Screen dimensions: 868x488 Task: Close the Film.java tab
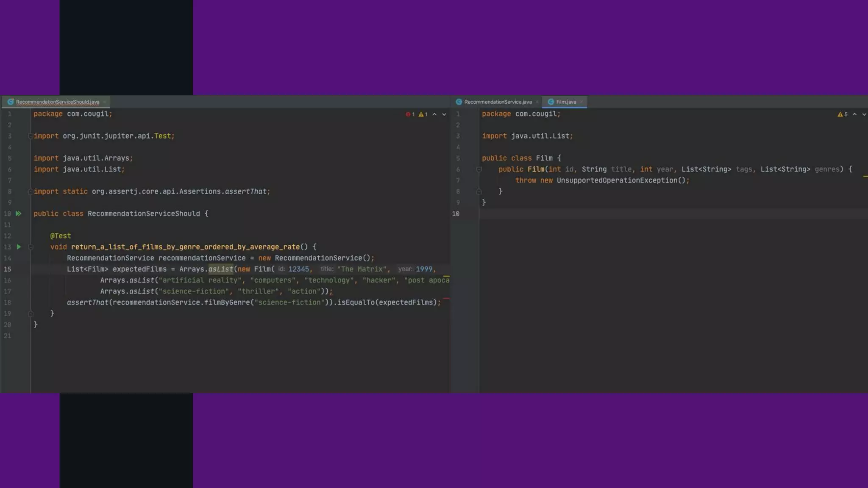tap(581, 102)
